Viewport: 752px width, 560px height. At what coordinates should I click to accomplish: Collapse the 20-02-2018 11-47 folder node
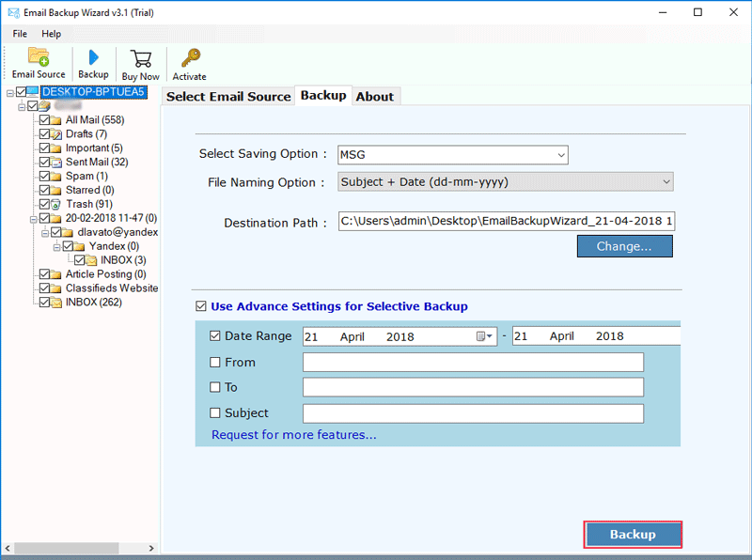[x=34, y=220]
